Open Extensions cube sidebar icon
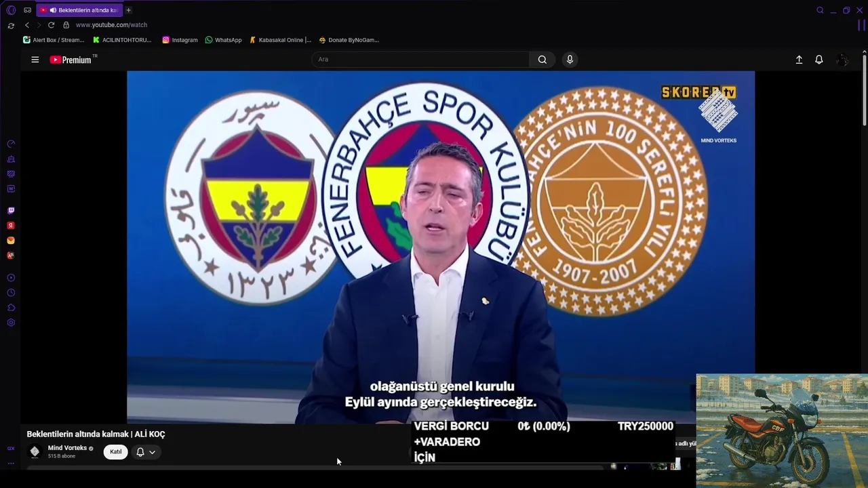This screenshot has width=868, height=488. click(x=11, y=308)
